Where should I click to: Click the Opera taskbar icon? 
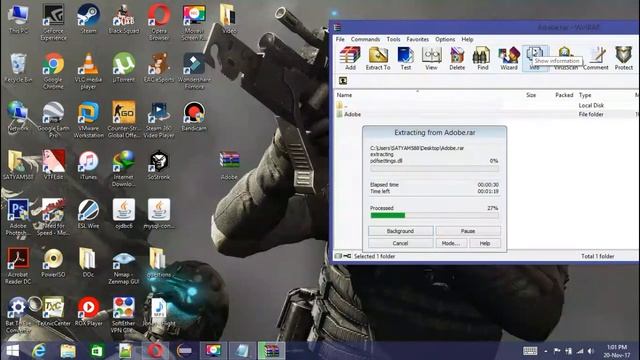pos(155,351)
